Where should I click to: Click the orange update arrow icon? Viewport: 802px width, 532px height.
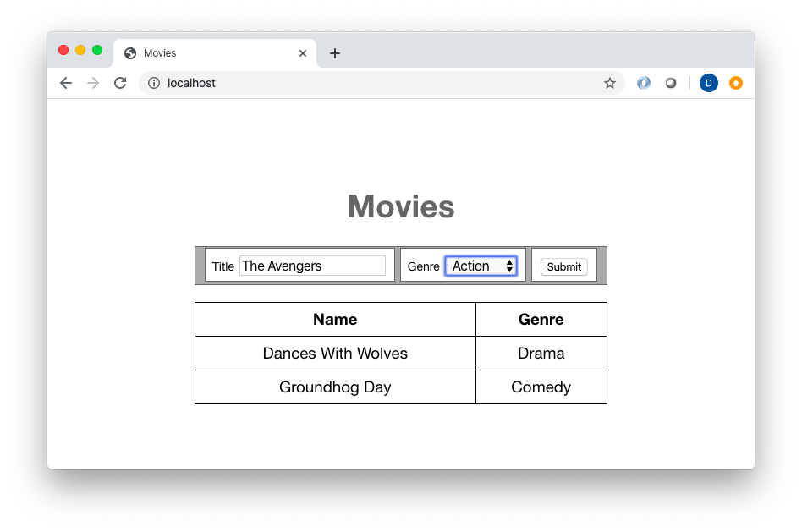[x=735, y=83]
